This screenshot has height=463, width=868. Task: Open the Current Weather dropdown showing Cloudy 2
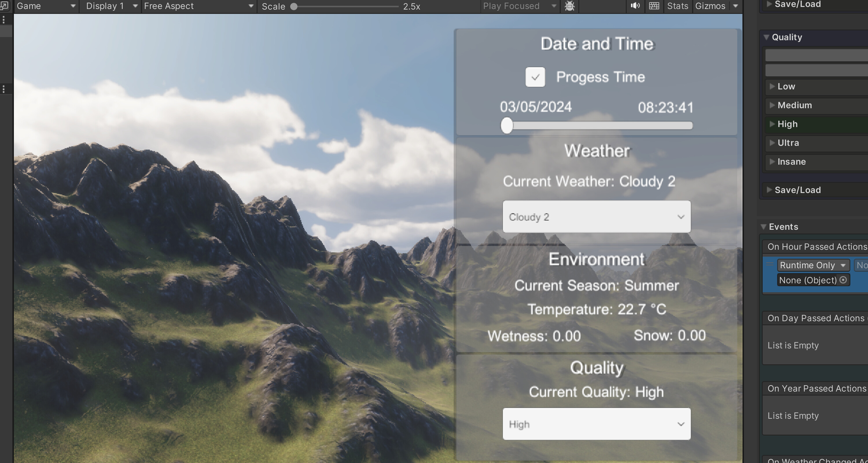tap(596, 217)
